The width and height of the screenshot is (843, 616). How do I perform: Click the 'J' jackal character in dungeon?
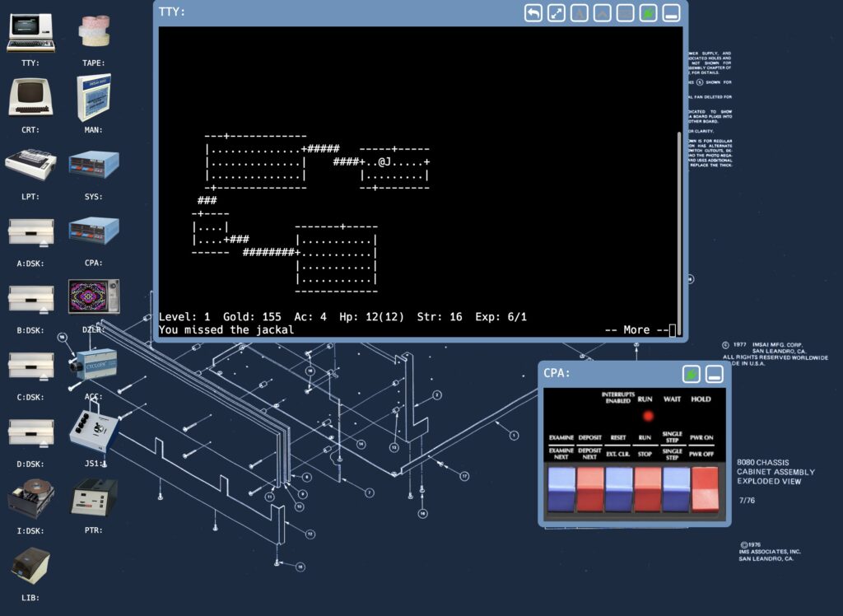pos(389,162)
